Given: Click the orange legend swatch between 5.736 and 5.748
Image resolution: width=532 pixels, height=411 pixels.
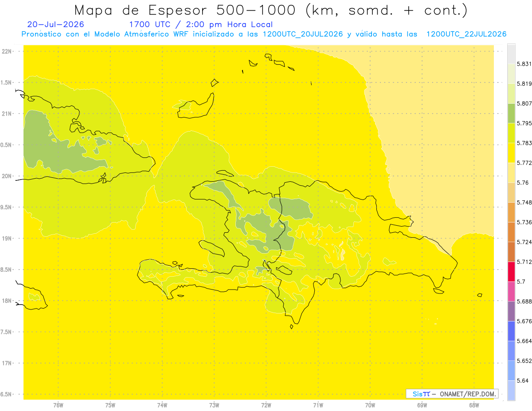Looking at the screenshot, I should click(511, 212).
